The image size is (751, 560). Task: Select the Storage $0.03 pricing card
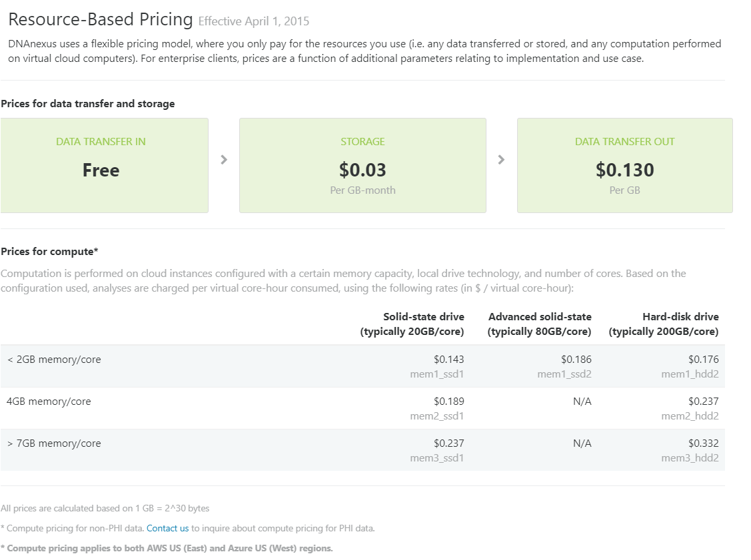click(363, 165)
